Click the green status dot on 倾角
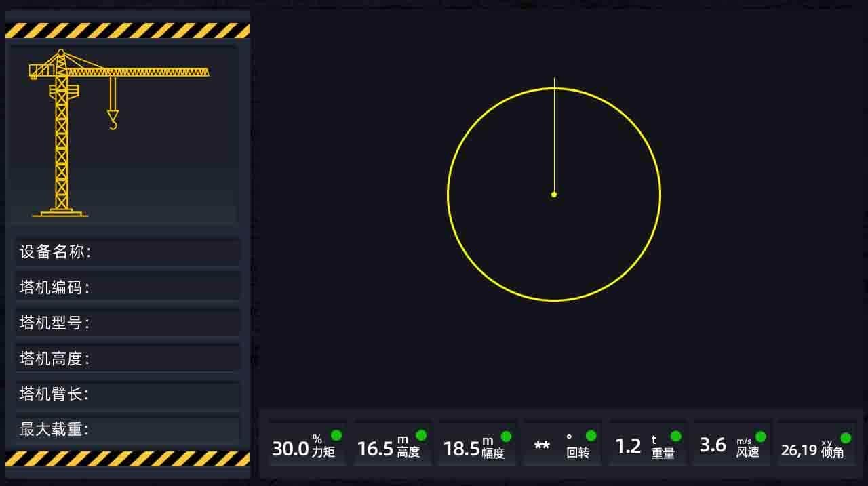This screenshot has width=868, height=486. pos(845,438)
